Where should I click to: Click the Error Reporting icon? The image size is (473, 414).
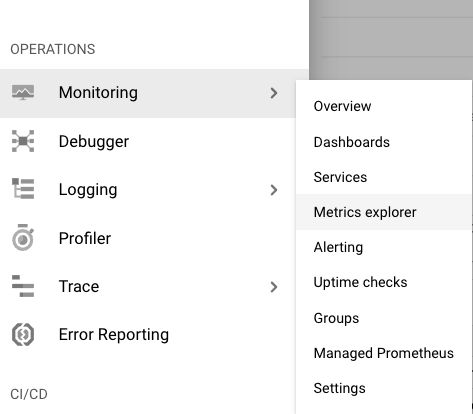[x=23, y=334]
